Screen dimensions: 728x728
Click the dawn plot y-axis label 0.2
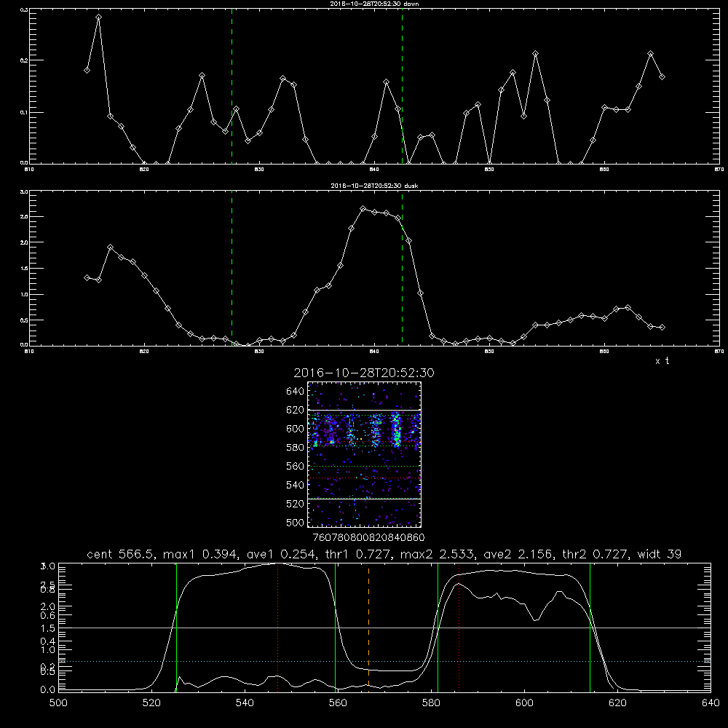[25, 60]
